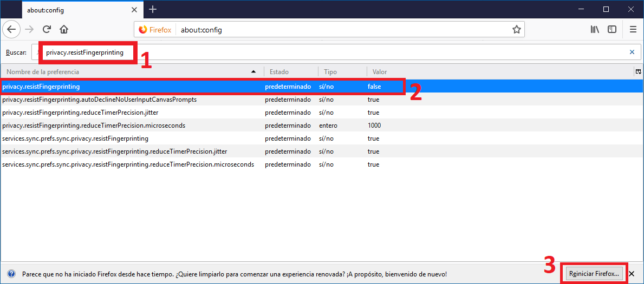Screen dimensions: 644x284
Task: Select the privacy.resistFingerprinting preference row
Action: pos(322,87)
